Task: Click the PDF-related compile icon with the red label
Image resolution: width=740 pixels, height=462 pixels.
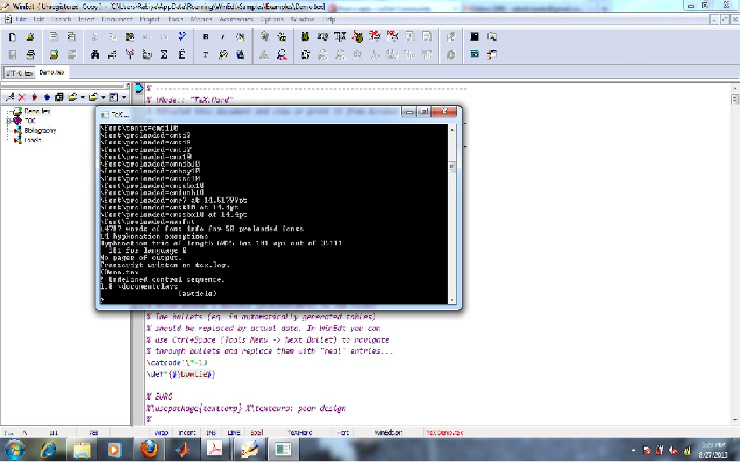Action: pyautogui.click(x=392, y=37)
